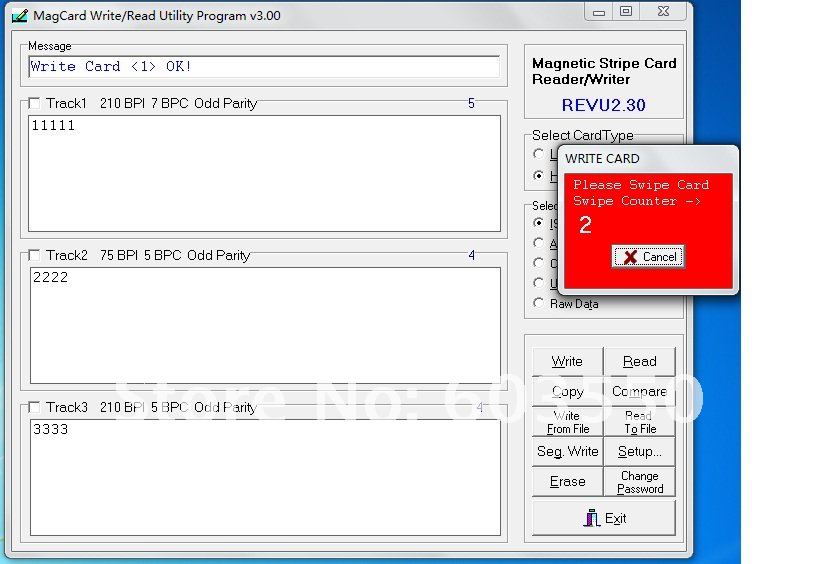Click the Read button
This screenshot has width=819, height=564.
[x=639, y=361]
